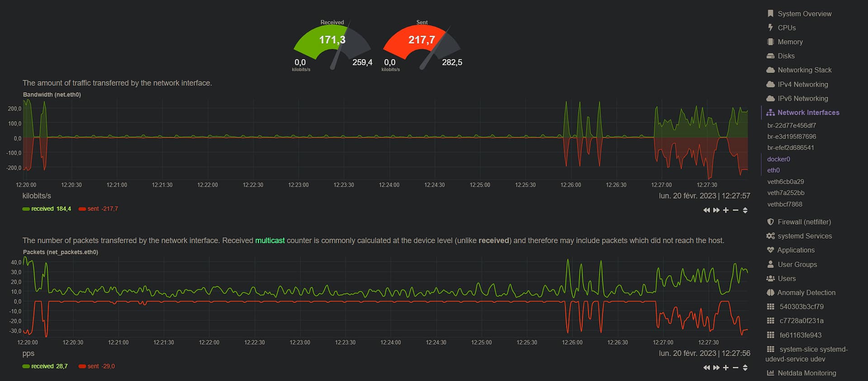
Task: Expand the Applications sidebar section
Action: [796, 250]
